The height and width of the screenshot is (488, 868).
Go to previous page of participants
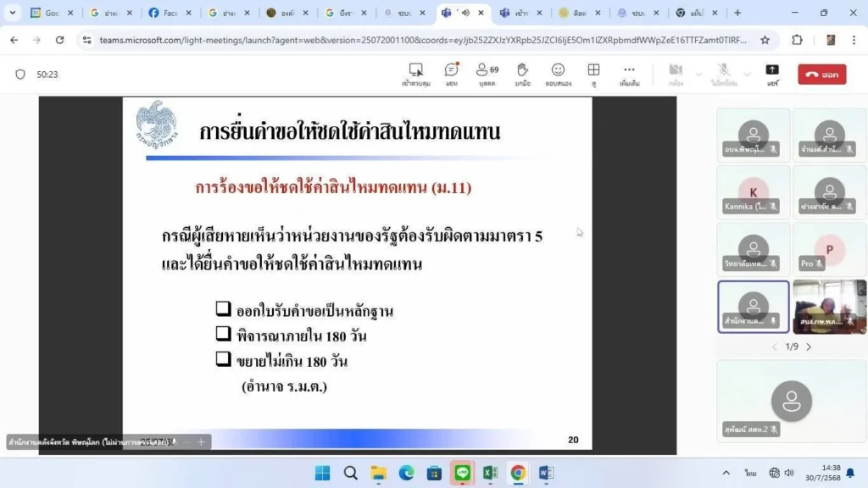(x=775, y=347)
